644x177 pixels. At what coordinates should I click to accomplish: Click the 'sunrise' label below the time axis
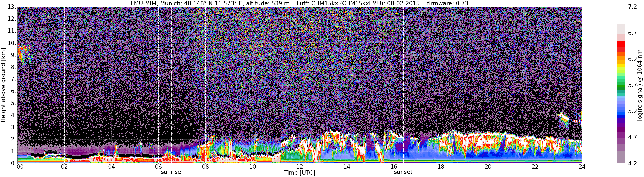coord(171,172)
